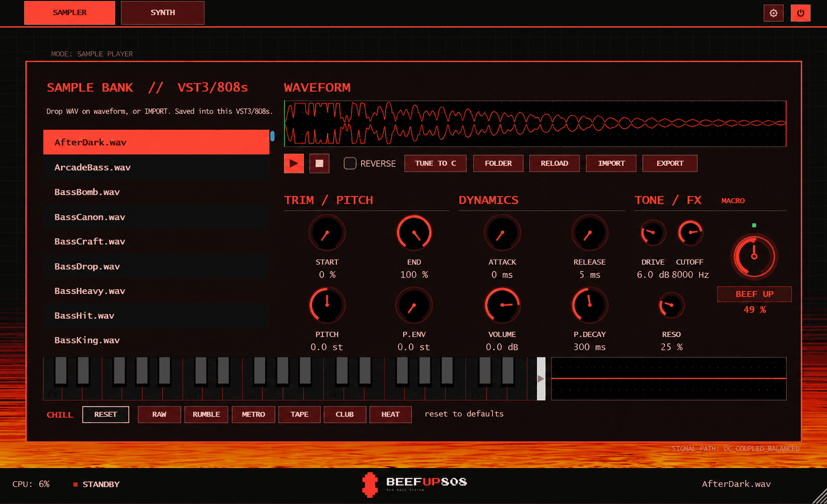Open the sample FOLDER
Viewport: 827px width, 504px height.
498,163
